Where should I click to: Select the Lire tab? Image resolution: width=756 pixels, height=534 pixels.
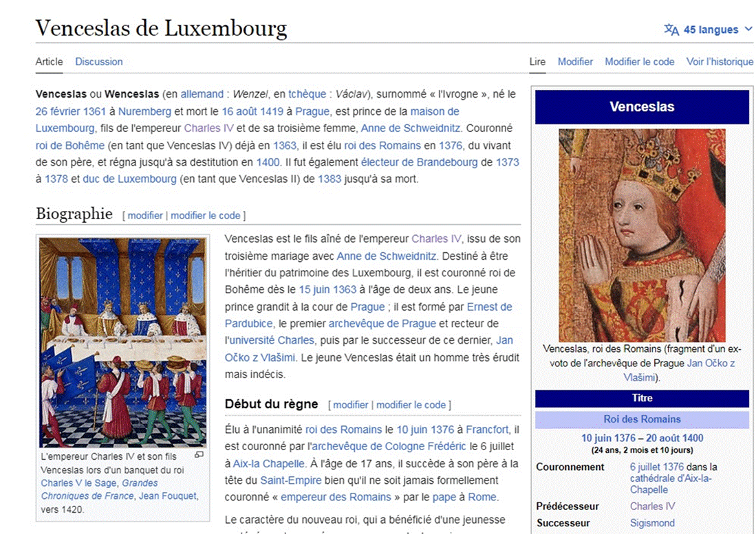click(x=537, y=62)
